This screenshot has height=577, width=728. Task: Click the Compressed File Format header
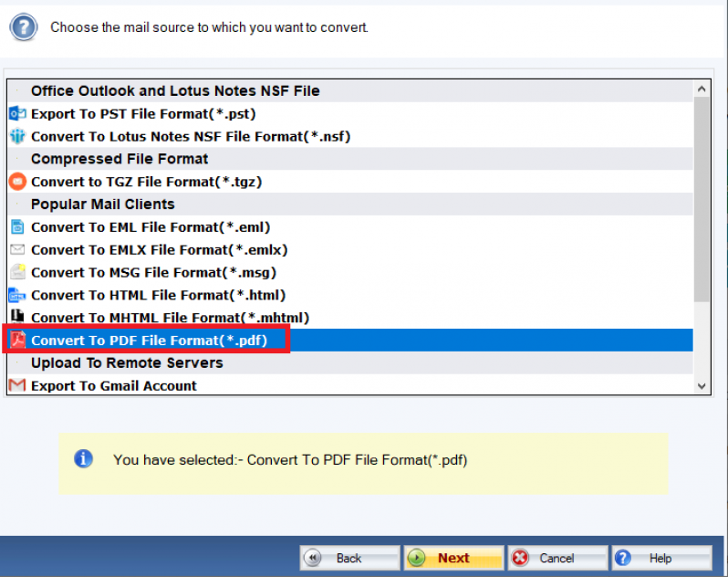click(350, 159)
